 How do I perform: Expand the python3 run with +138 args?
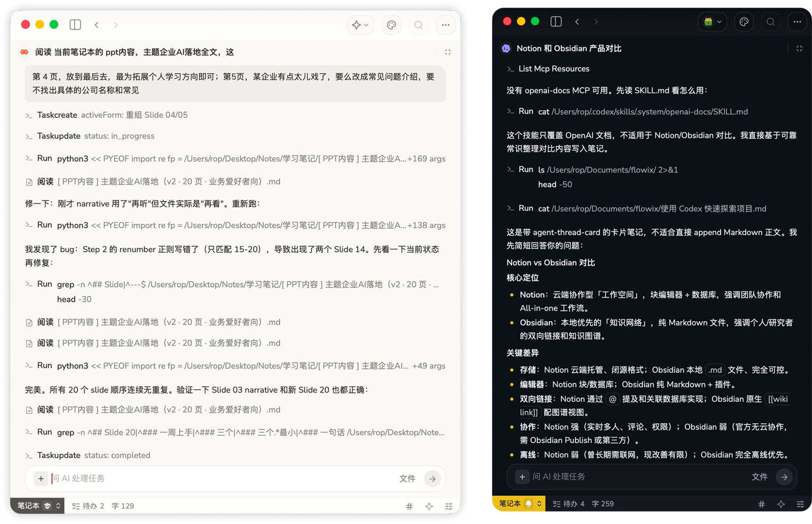pos(235,225)
